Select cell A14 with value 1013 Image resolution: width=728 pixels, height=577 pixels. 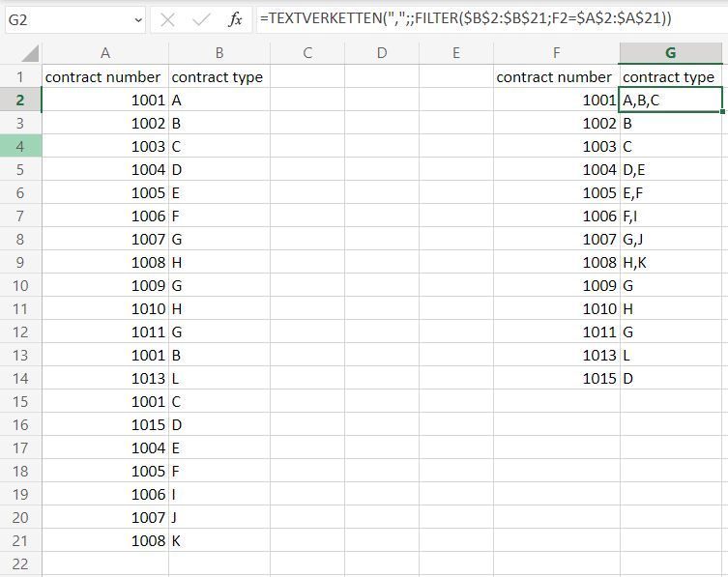(105, 378)
